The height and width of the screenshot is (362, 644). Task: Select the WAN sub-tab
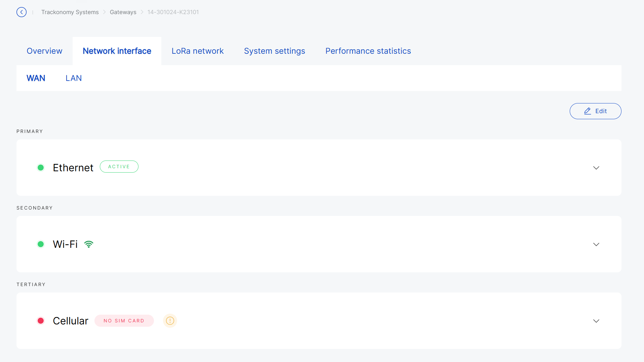pyautogui.click(x=36, y=78)
